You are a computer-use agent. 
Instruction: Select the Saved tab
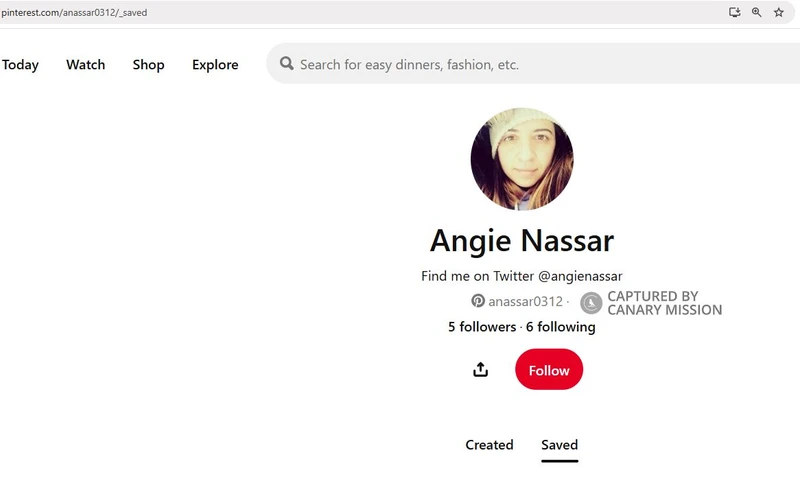(560, 445)
